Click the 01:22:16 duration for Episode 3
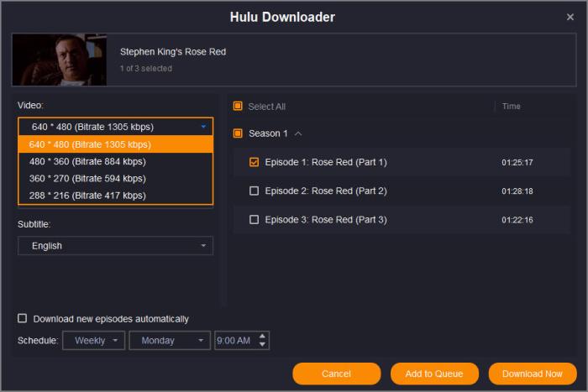Image resolution: width=588 pixels, height=392 pixels. click(x=517, y=220)
